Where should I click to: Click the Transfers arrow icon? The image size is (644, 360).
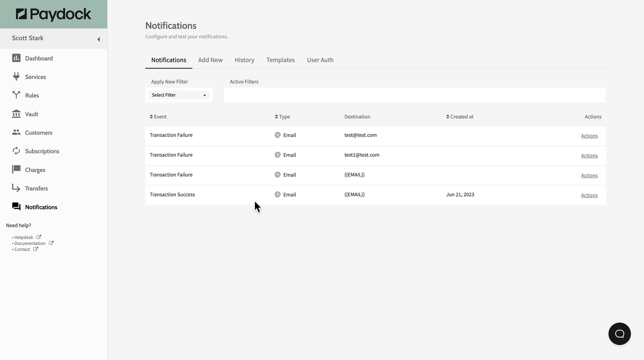[16, 188]
